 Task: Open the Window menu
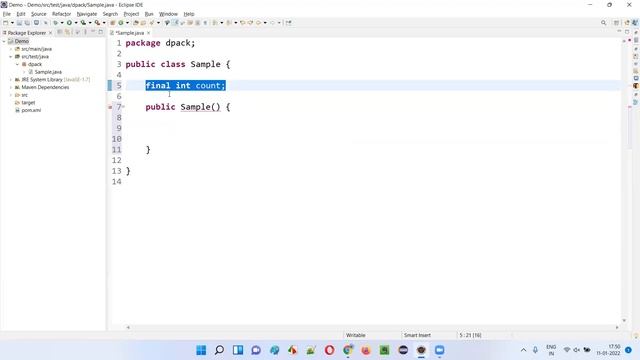coord(168,14)
